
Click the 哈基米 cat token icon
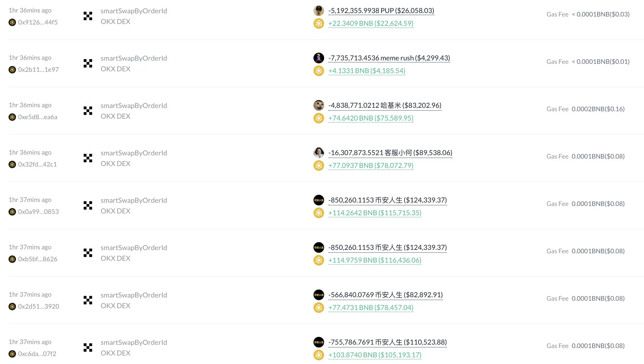tap(319, 105)
